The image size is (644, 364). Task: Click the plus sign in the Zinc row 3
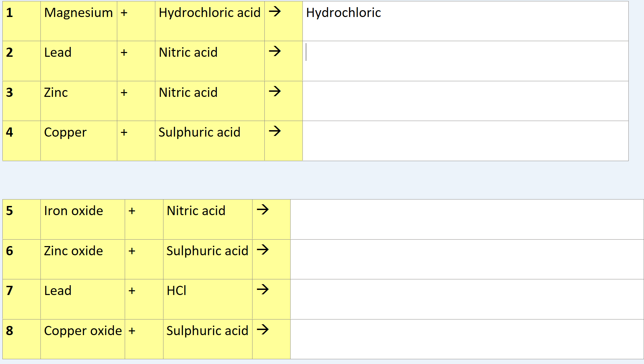124,93
